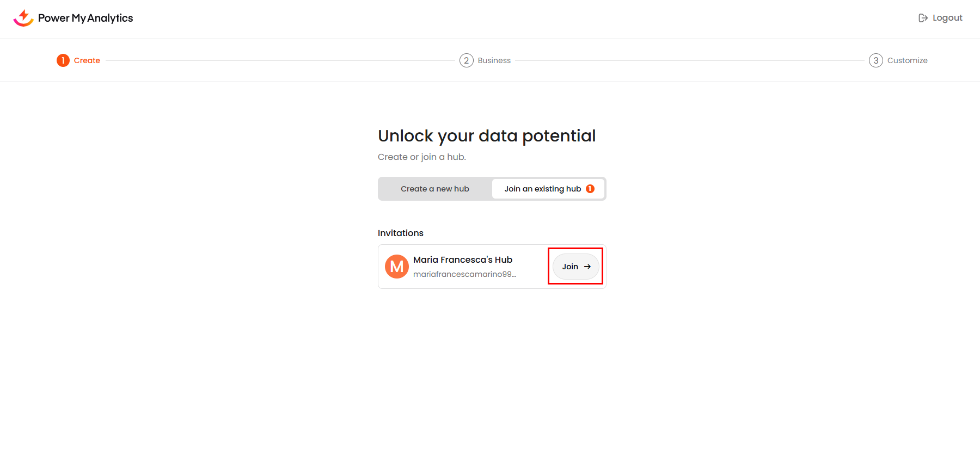Click the Logout door icon
This screenshot has width=980, height=464.
click(923, 18)
